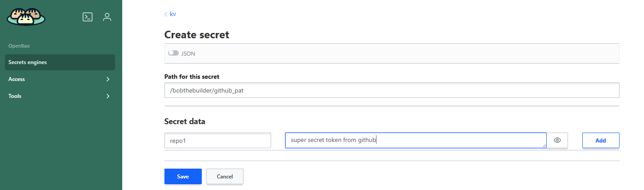Click the back chevron beside kv
Screen dimensions: 644x190
166,14
